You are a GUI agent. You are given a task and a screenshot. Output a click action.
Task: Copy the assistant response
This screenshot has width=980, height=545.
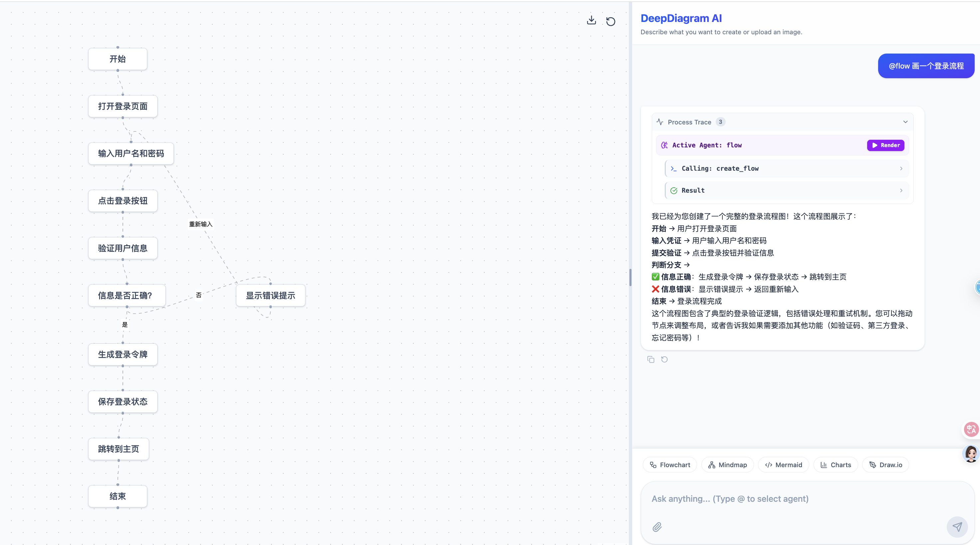tap(651, 359)
